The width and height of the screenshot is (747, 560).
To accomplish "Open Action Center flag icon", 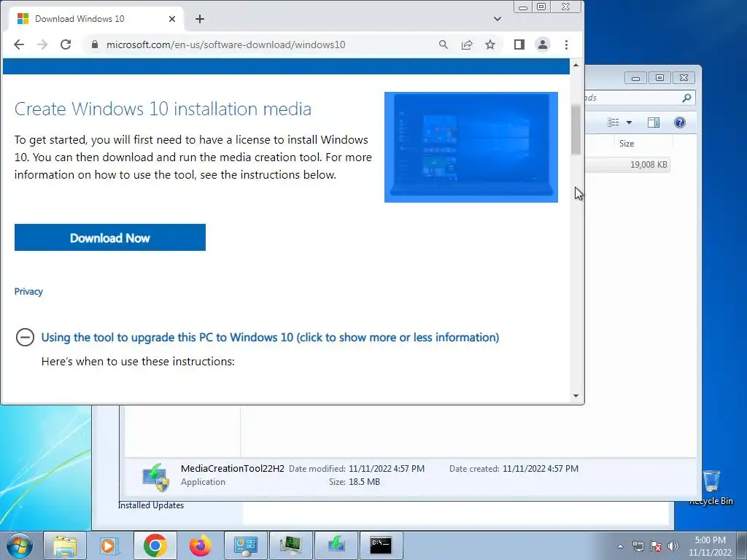I will 656,546.
